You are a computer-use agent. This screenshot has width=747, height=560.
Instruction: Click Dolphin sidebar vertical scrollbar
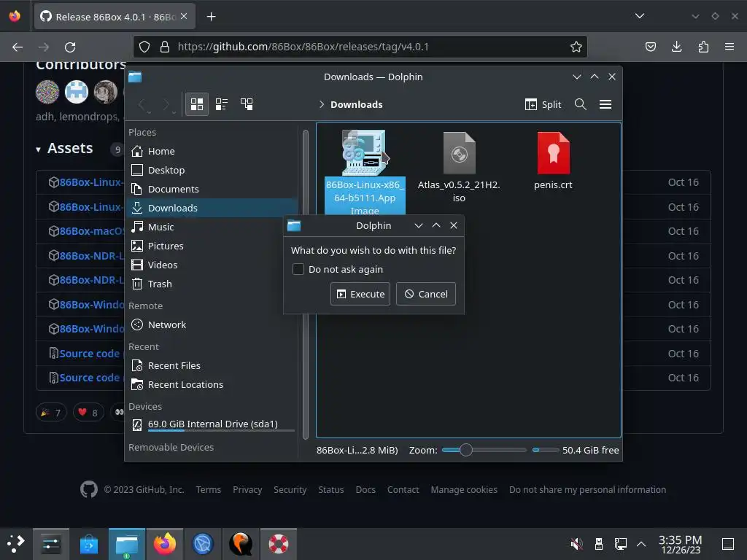306,284
